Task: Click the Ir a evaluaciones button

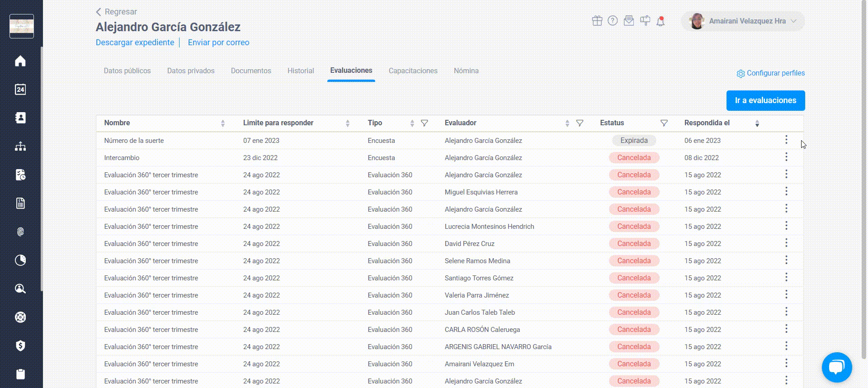Action: [x=765, y=100]
